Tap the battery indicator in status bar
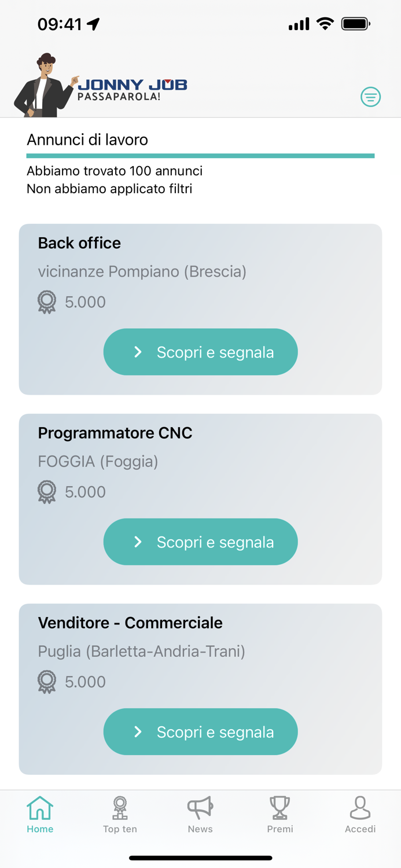401x868 pixels. (x=355, y=24)
